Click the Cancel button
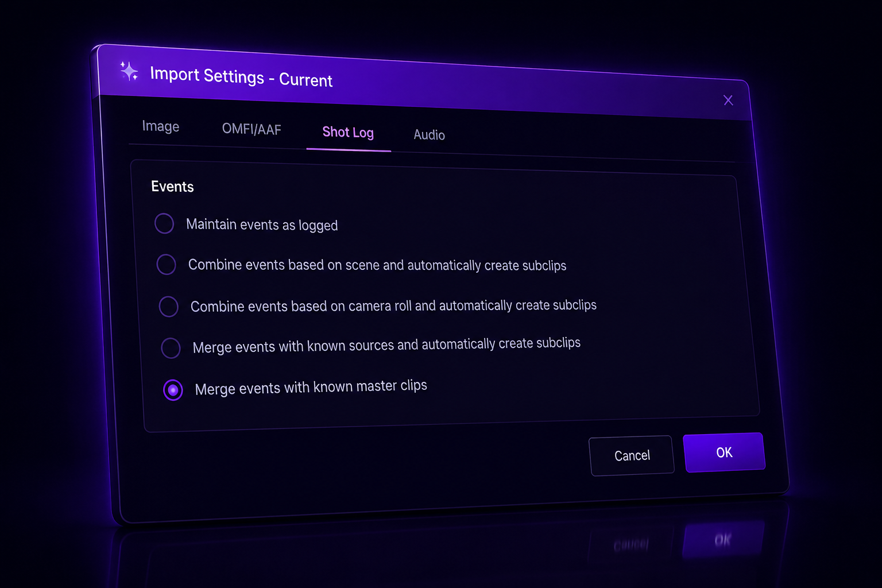Screen dimensions: 882x588 click(x=632, y=456)
